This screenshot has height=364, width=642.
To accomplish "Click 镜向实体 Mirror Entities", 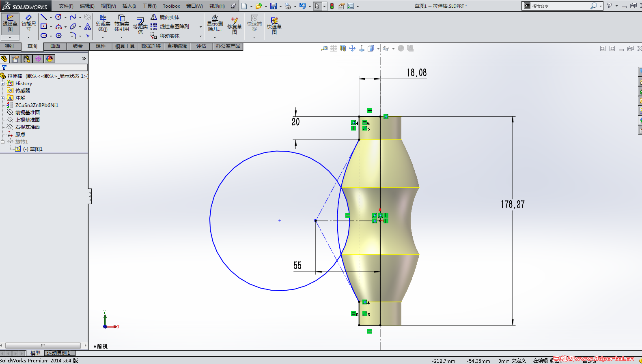I will (165, 17).
